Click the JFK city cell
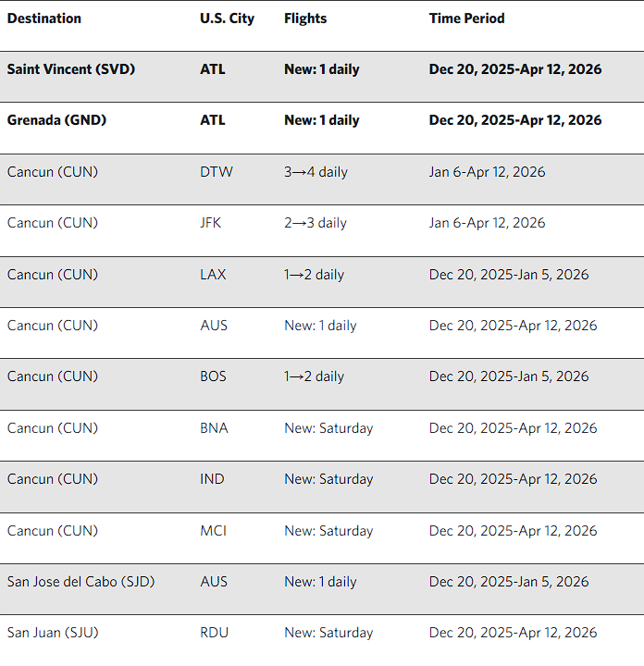 [212, 223]
